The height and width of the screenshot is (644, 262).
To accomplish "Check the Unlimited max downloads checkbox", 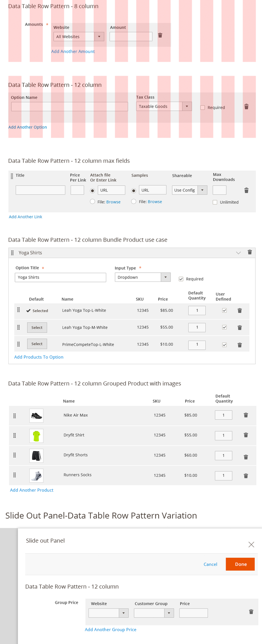I will [215, 202].
